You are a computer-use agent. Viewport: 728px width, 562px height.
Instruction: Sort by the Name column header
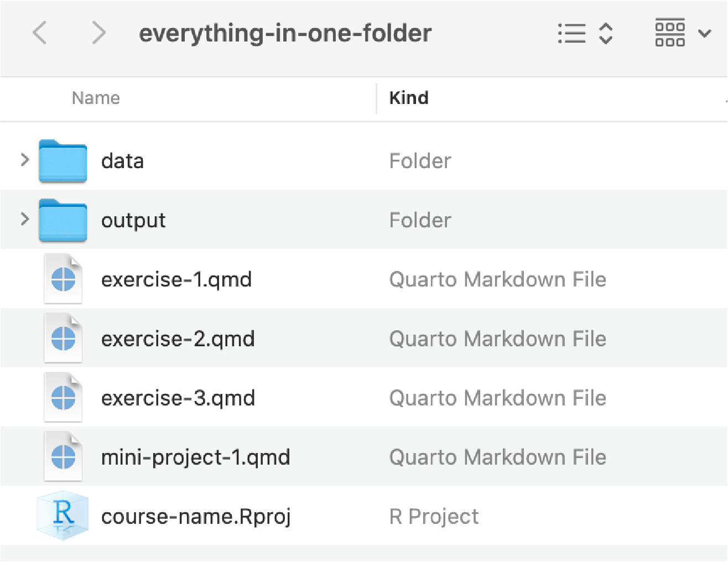[96, 98]
